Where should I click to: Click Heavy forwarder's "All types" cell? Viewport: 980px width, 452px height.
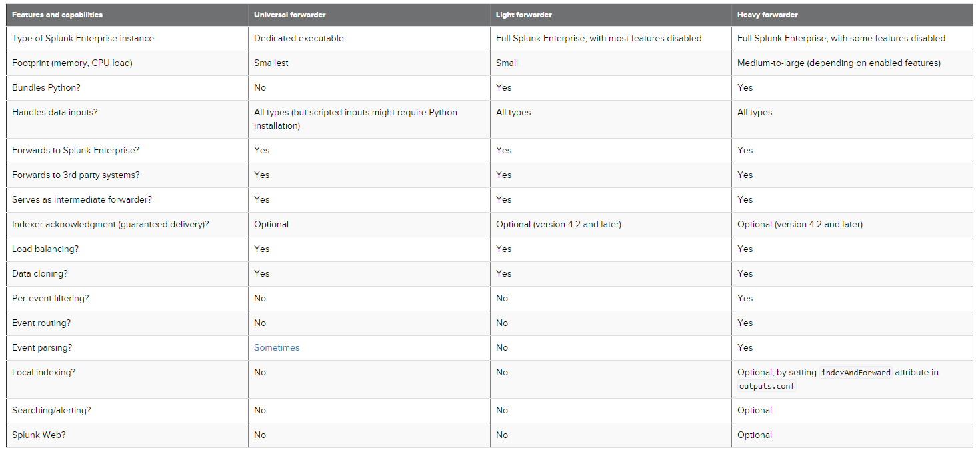pyautogui.click(x=755, y=112)
